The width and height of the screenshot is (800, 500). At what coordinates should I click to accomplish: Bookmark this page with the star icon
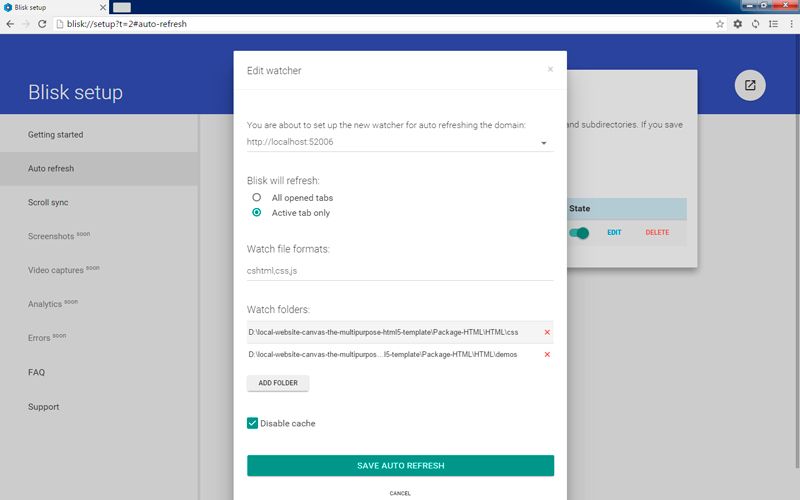pos(719,24)
